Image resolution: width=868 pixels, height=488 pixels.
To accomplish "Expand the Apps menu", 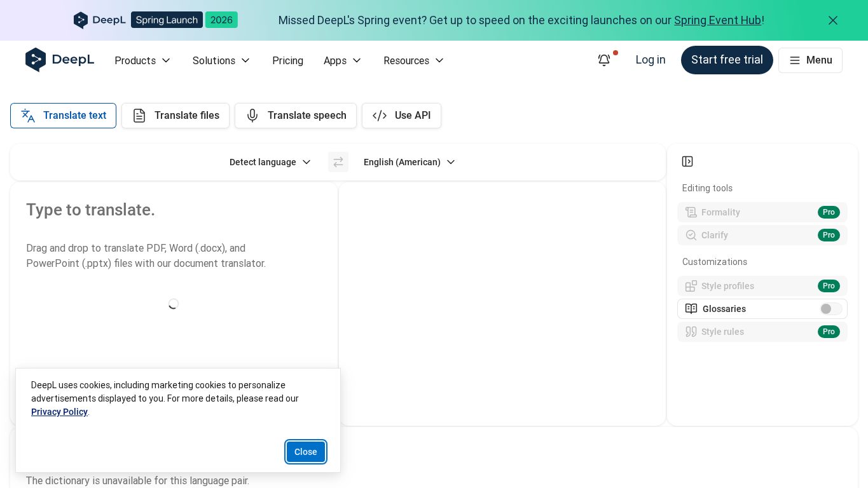I will click(x=342, y=60).
